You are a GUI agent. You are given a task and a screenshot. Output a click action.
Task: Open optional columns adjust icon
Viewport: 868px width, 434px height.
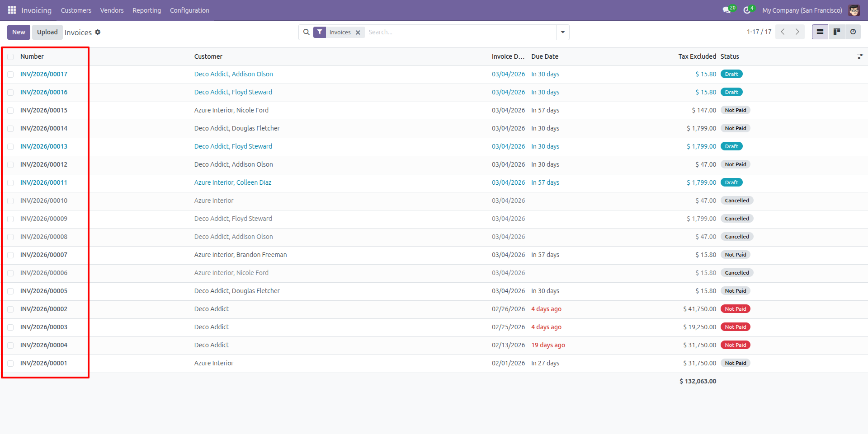point(860,56)
